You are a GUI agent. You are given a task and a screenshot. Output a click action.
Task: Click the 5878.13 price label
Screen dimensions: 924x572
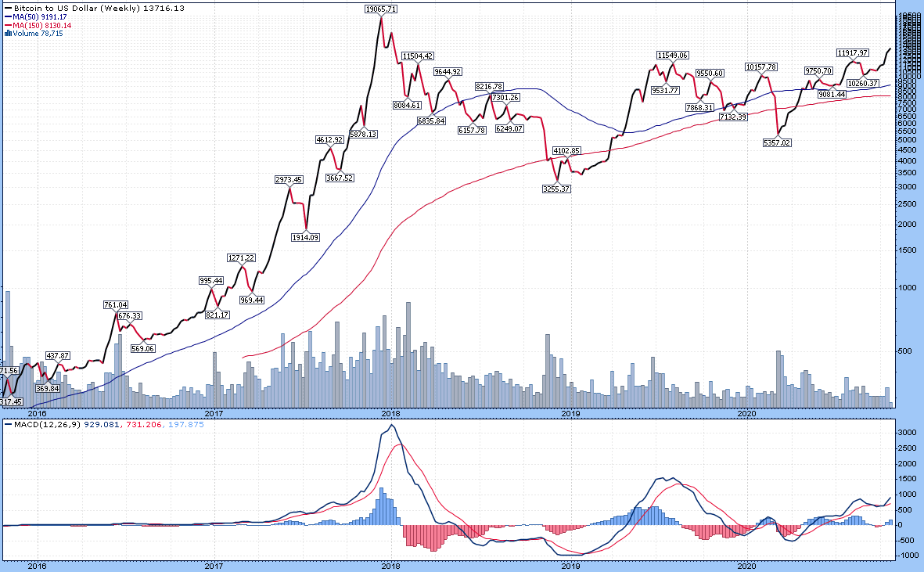tap(363, 134)
